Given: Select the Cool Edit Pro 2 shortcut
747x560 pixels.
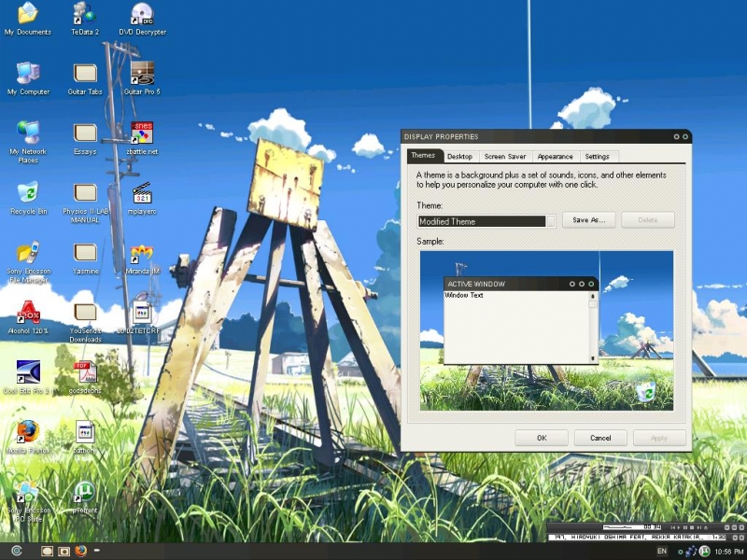Looking at the screenshot, I should (x=28, y=377).
